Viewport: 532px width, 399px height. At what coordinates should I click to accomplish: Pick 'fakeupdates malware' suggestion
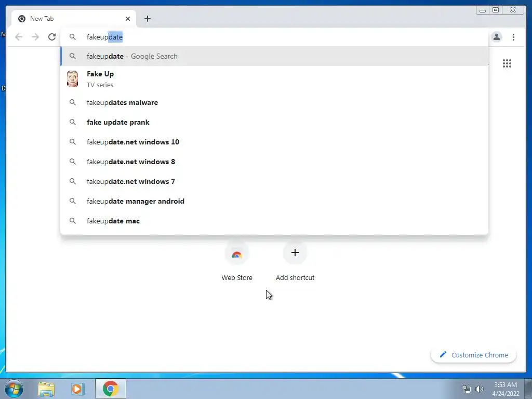point(274,102)
